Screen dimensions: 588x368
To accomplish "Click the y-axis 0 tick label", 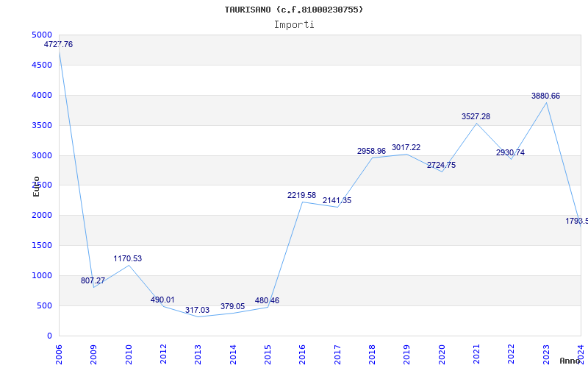I will 49,336.
